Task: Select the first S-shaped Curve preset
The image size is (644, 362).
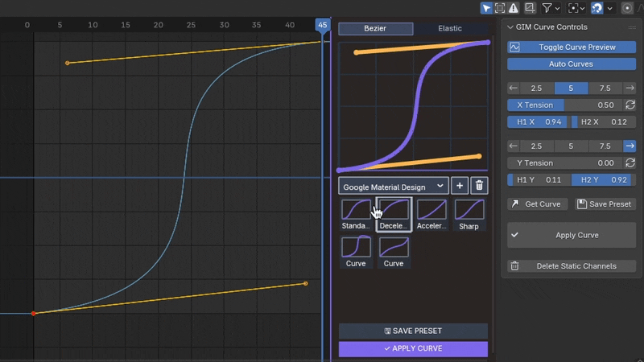Action: (356, 251)
